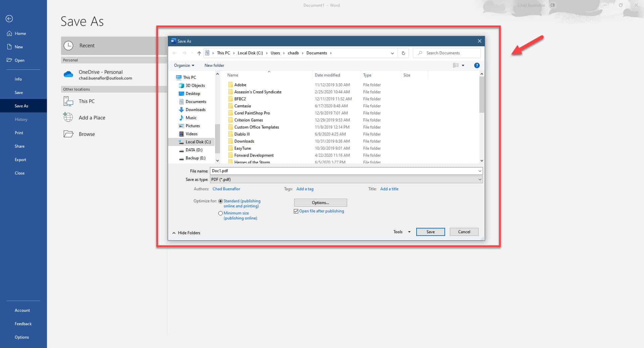
Task: Click the Documents breadcrumb in address bar
Action: [317, 53]
